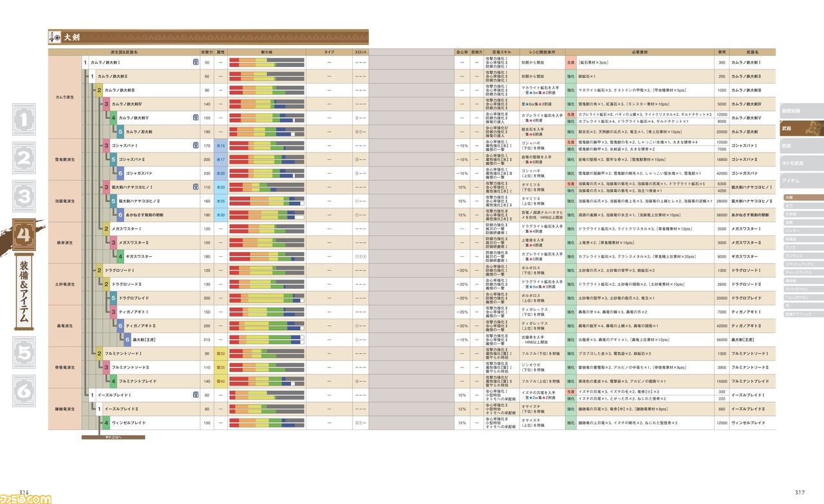Screen dimensions: 824x504
Task: Switch to 基礎知識 side tab
Action: (801, 111)
